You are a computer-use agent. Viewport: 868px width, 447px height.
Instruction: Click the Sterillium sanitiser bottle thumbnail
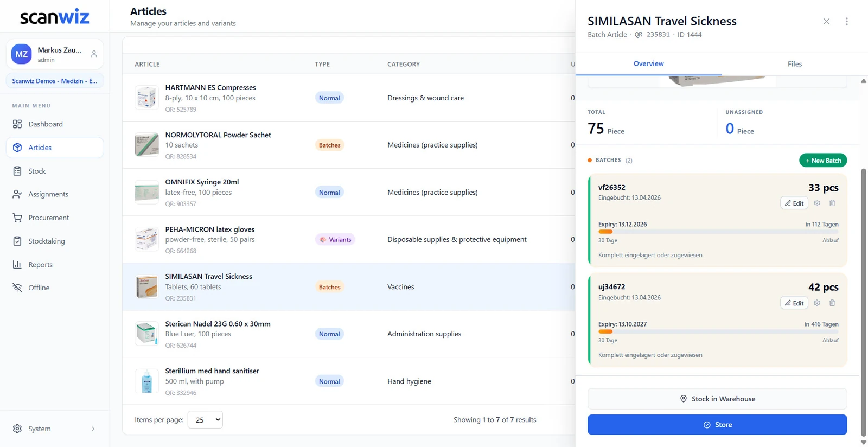(x=146, y=381)
